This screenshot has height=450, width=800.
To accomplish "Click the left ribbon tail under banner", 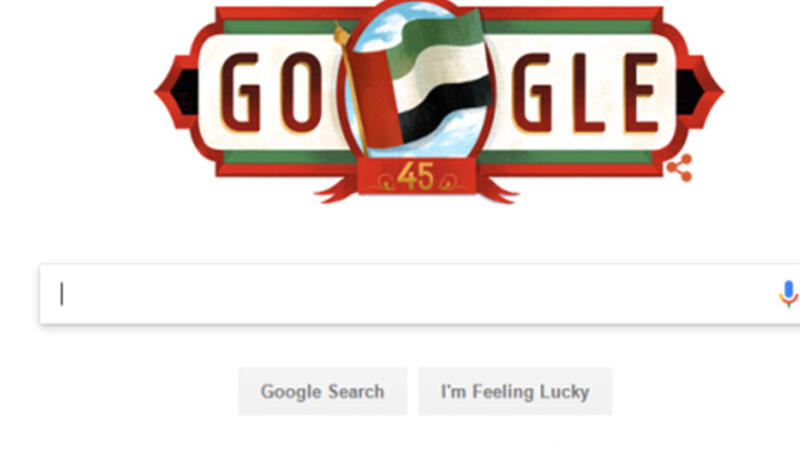I will coord(337,190).
